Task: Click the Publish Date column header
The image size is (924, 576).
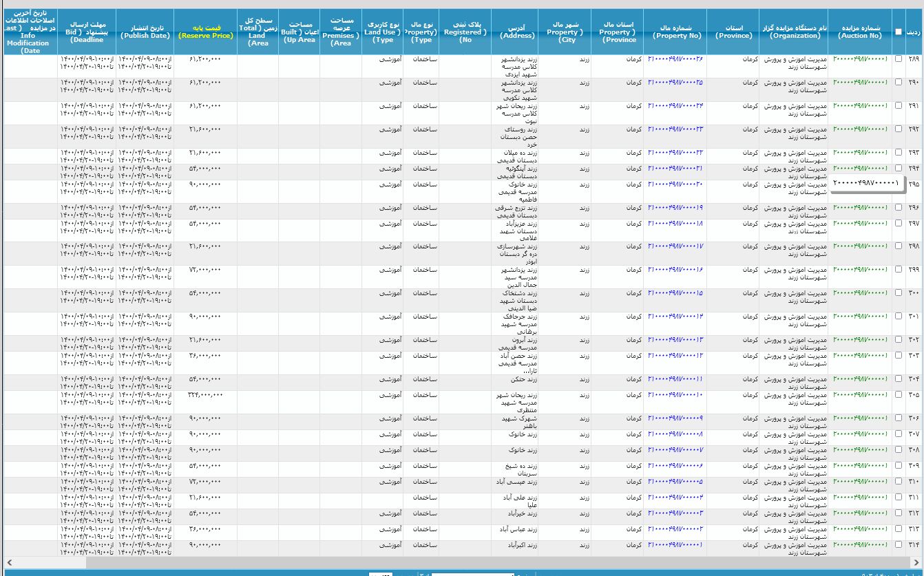Action: 145,32
